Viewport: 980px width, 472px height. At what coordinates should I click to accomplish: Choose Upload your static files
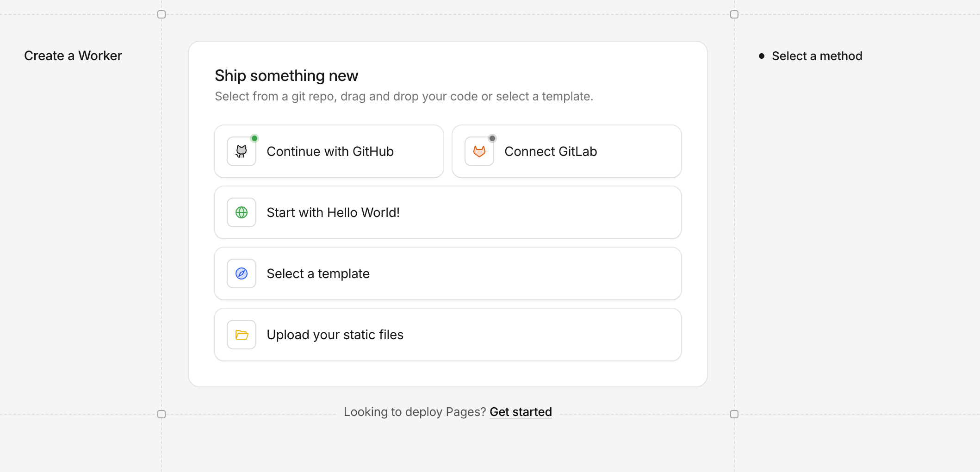pos(448,335)
